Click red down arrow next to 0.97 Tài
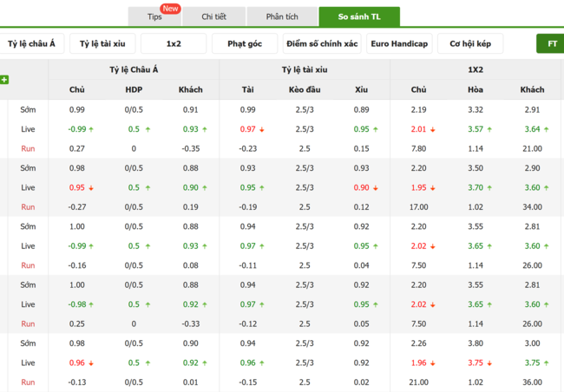This screenshot has height=392, width=564. click(x=262, y=129)
